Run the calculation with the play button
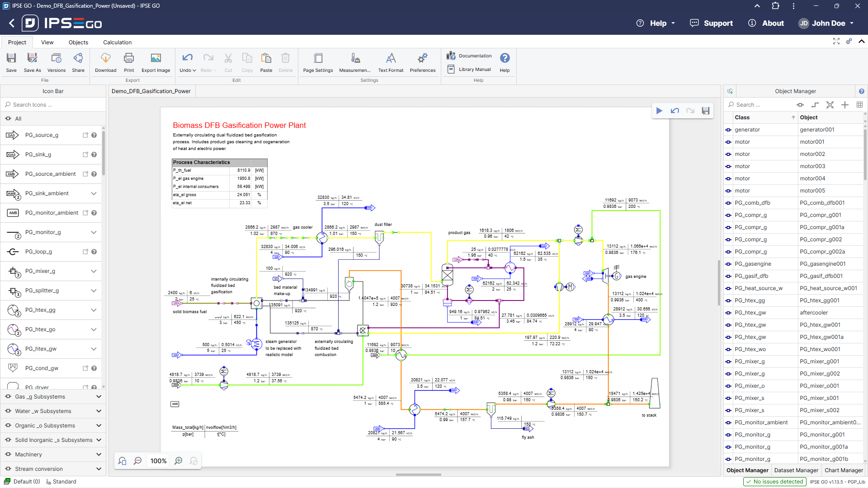 click(x=659, y=111)
